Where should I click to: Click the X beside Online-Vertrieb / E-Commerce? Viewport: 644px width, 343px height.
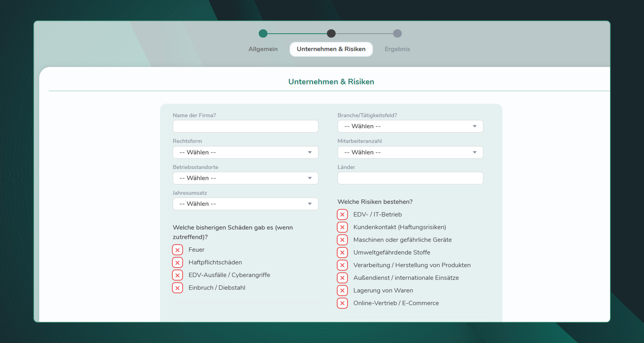[342, 303]
